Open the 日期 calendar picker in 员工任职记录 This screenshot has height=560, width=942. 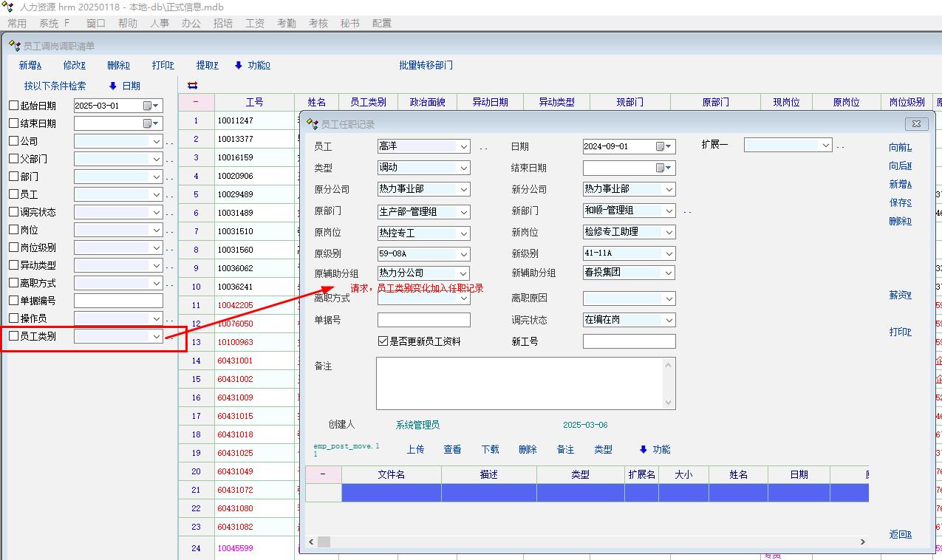point(661,146)
